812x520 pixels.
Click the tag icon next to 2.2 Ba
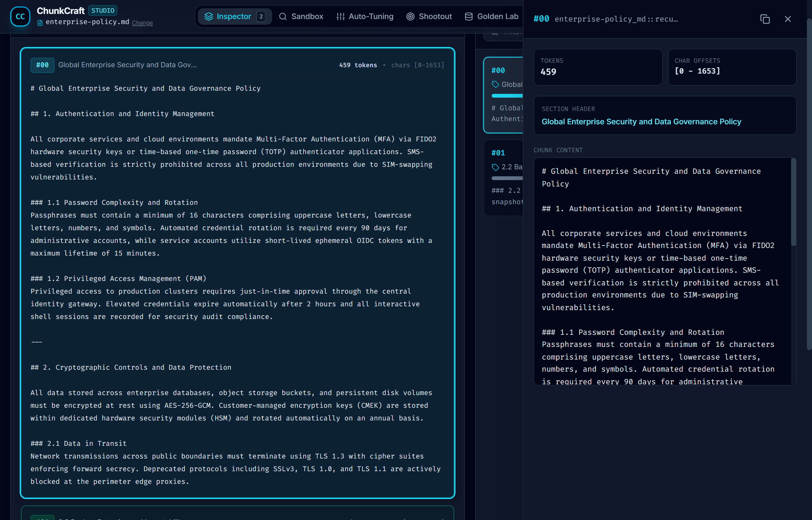pyautogui.click(x=495, y=167)
